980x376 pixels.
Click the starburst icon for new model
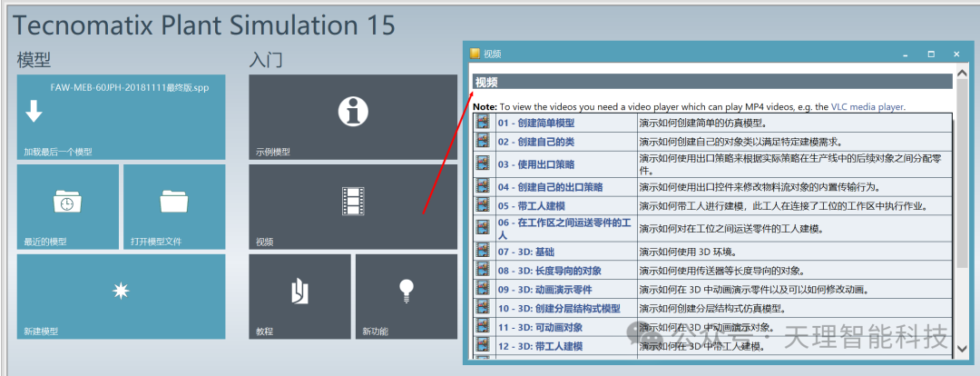(121, 291)
